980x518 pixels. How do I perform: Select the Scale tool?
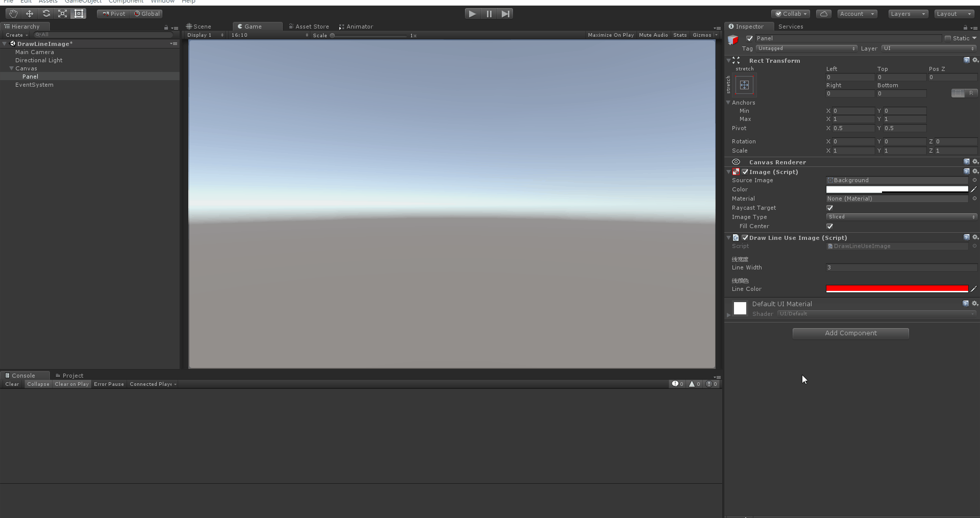pos(62,13)
